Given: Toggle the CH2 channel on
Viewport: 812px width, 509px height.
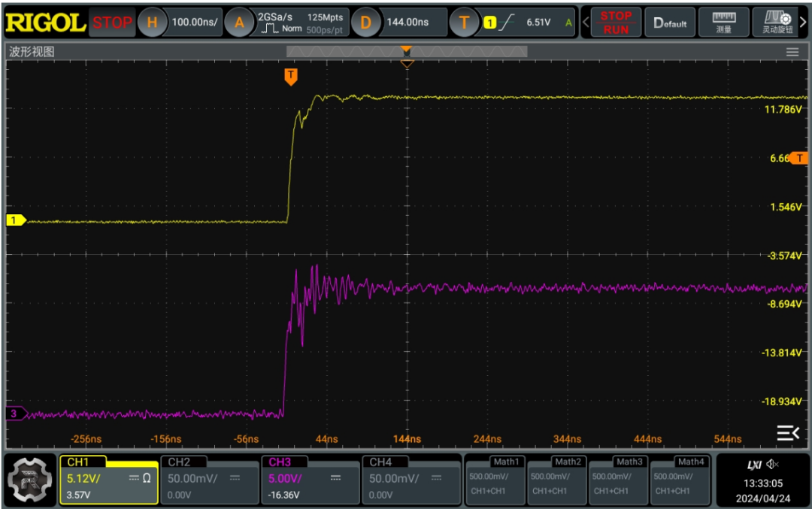Looking at the screenshot, I should (x=210, y=479).
